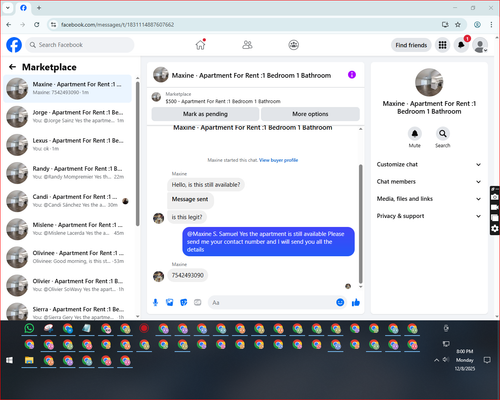This screenshot has width=500, height=400.
Task: Expand the Privacy & support section
Action: click(x=429, y=216)
